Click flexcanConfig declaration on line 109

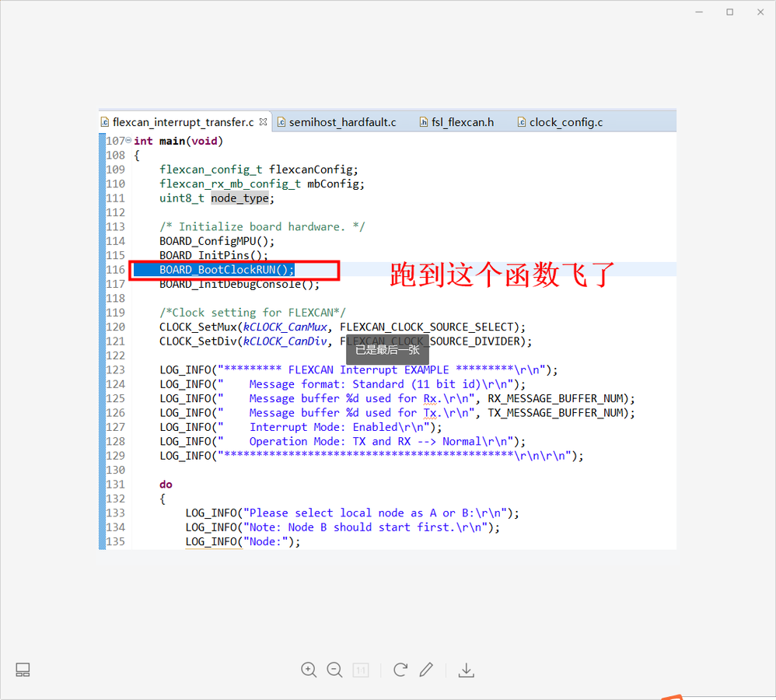pos(311,170)
